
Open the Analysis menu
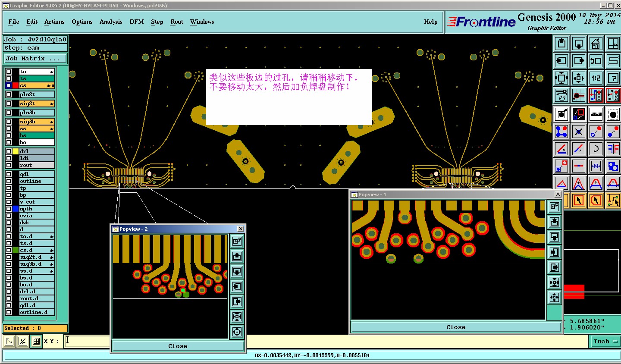111,22
